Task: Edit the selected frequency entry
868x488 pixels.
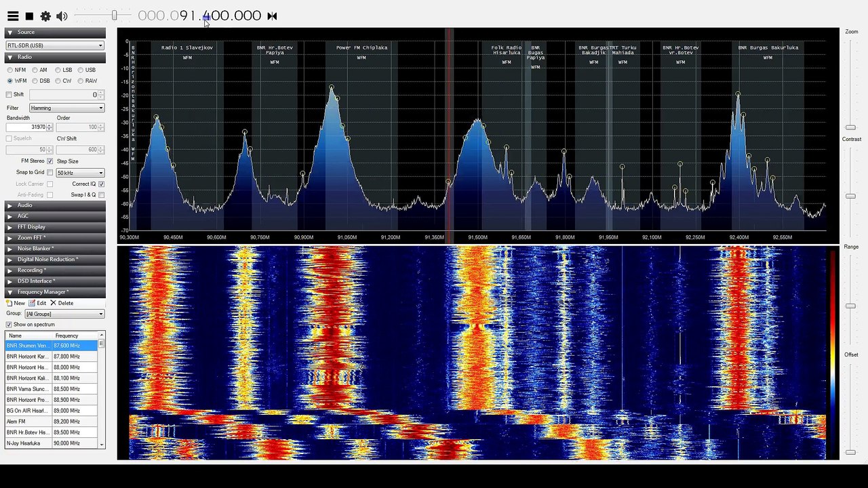Action: coord(37,303)
